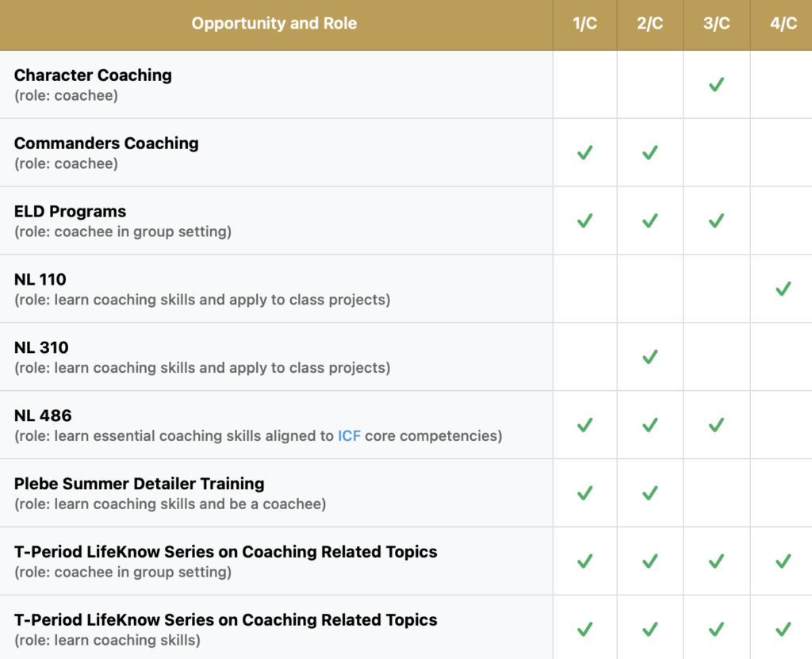This screenshot has width=812, height=659.
Task: Click the NL 310 2/C checkmark
Action: (649, 357)
